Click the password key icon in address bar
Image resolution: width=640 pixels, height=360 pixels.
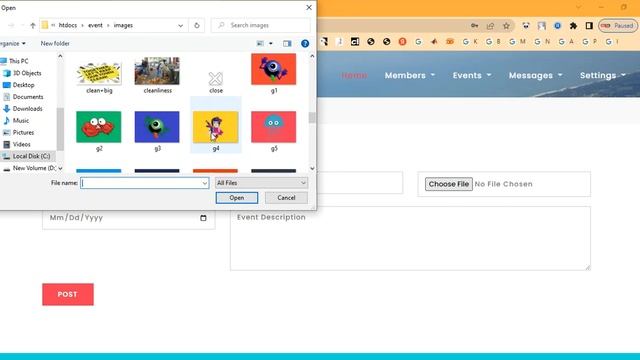pyautogui.click(x=474, y=26)
